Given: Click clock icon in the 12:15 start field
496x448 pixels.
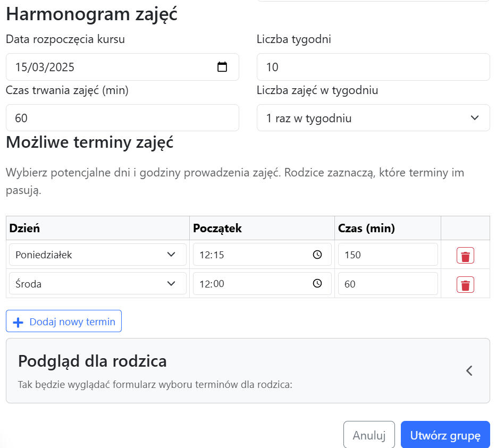Looking at the screenshot, I should pyautogui.click(x=317, y=255).
